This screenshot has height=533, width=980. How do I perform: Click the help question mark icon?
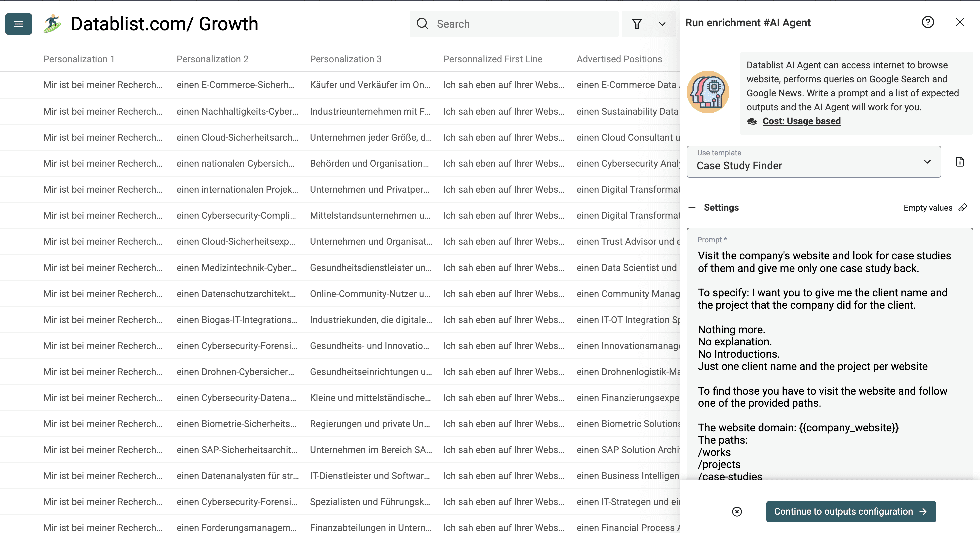pyautogui.click(x=928, y=22)
